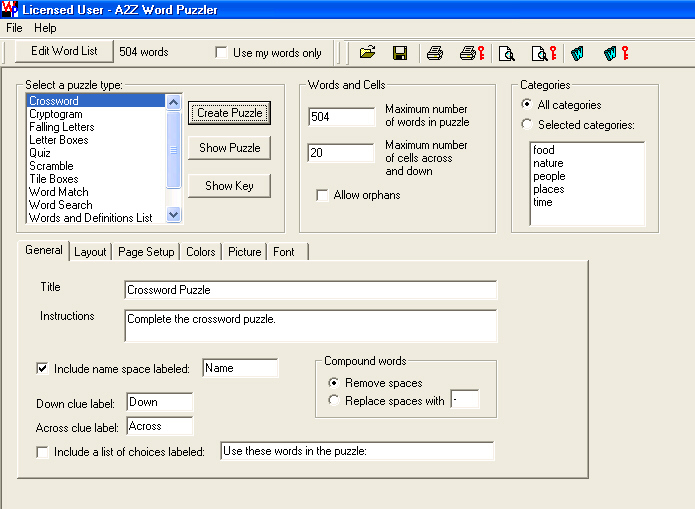This screenshot has height=509, width=695.
Task: Click the puzzle type list scroll-up arrow
Action: pos(173,102)
